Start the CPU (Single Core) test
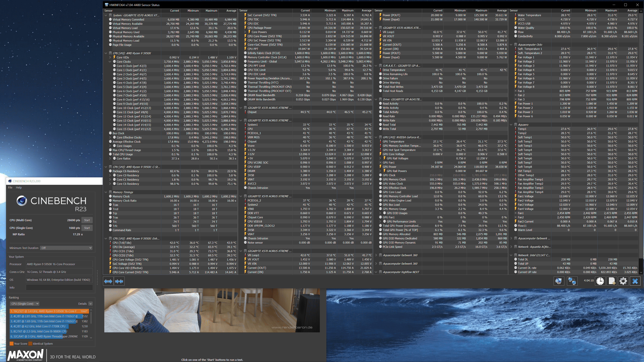644x362 pixels. (x=87, y=228)
